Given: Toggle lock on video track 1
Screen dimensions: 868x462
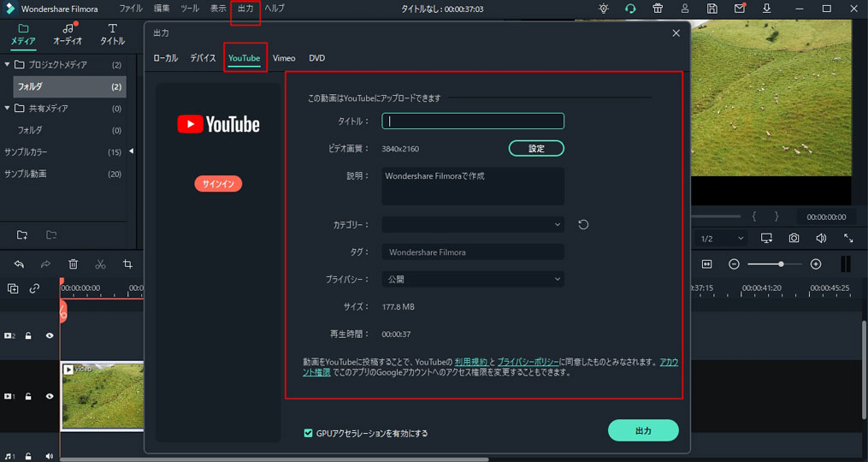Looking at the screenshot, I should coord(27,396).
